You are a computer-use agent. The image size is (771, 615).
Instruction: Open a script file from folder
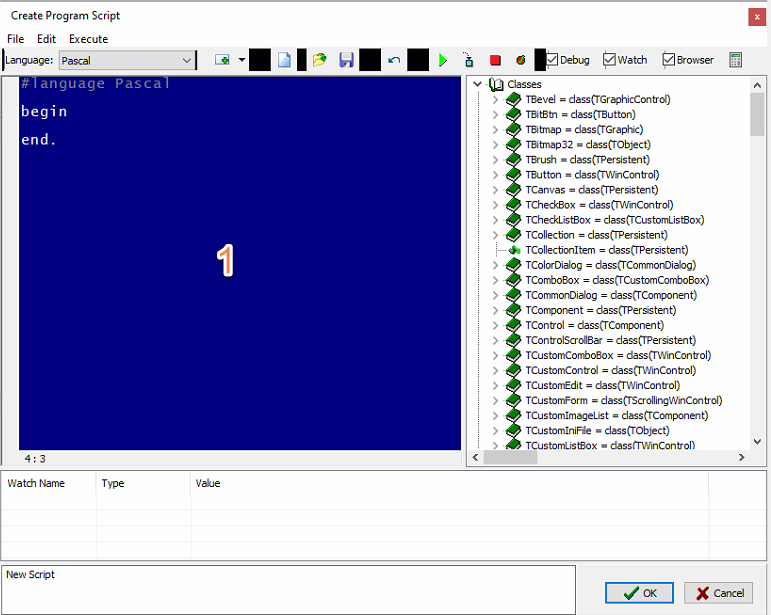[x=320, y=60]
